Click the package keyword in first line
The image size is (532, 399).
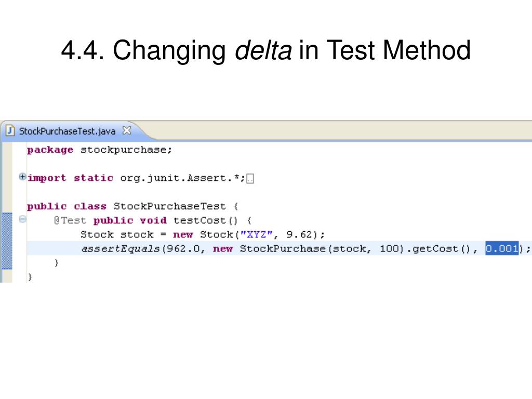(x=50, y=150)
